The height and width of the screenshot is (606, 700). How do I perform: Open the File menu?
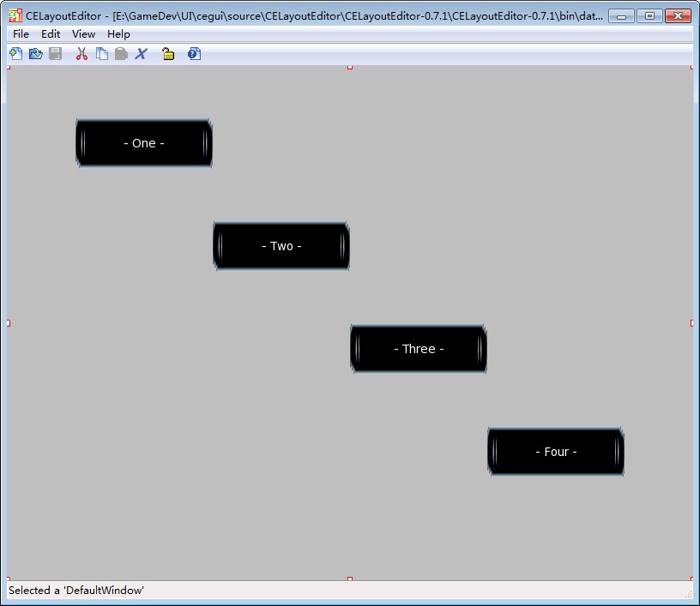pos(21,34)
